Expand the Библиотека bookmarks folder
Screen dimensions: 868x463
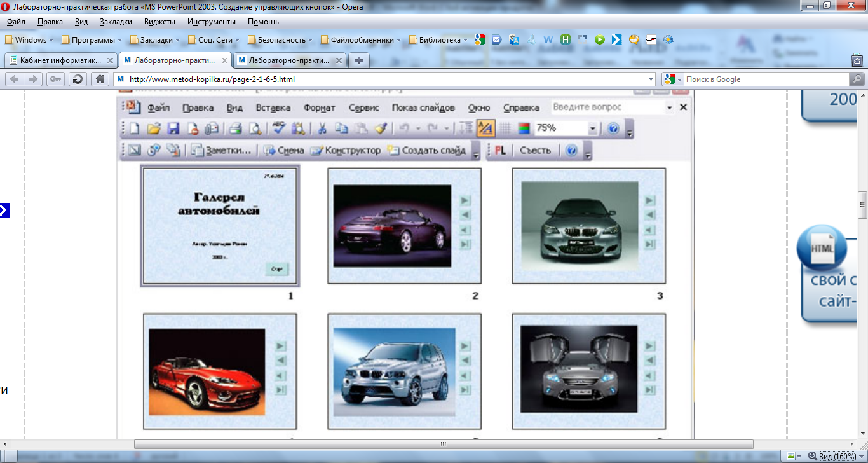coord(438,39)
